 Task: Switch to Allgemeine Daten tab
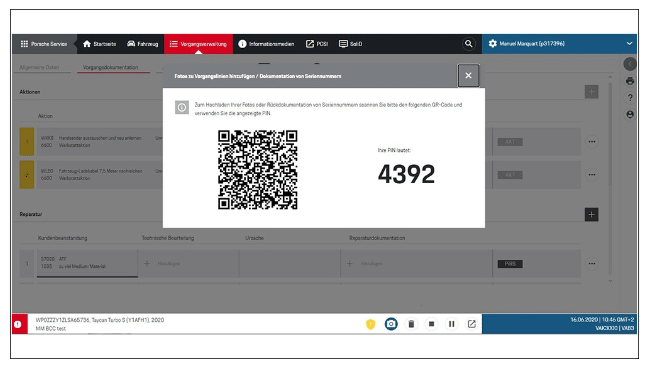pyautogui.click(x=39, y=67)
